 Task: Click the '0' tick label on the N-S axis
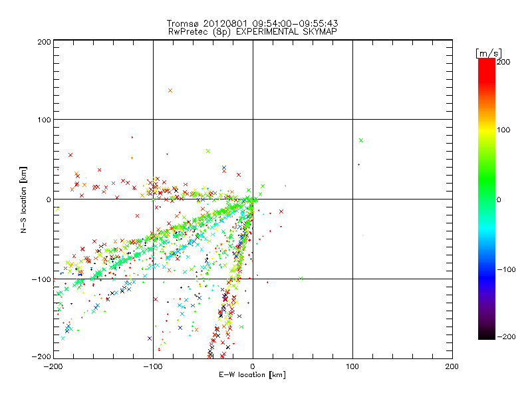[49, 199]
